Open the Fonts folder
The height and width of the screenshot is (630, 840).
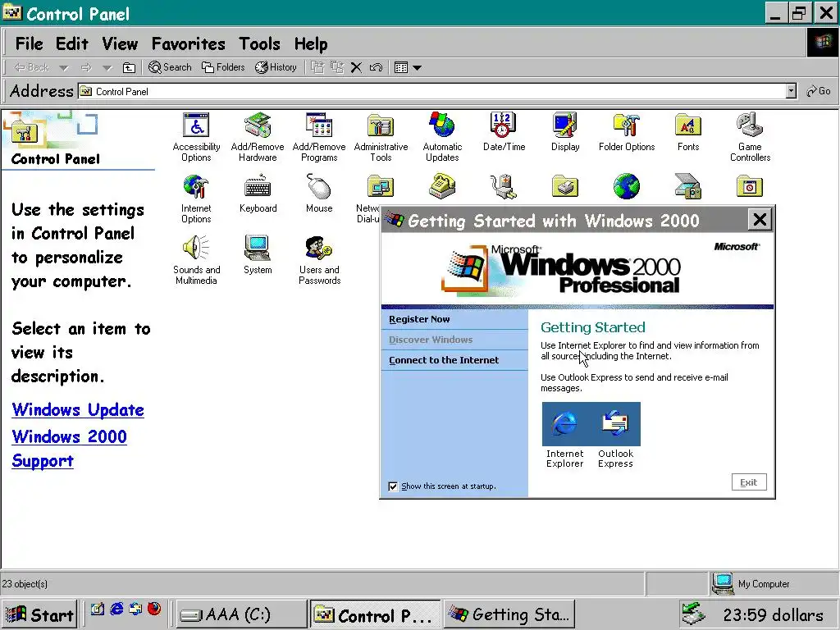click(x=688, y=132)
